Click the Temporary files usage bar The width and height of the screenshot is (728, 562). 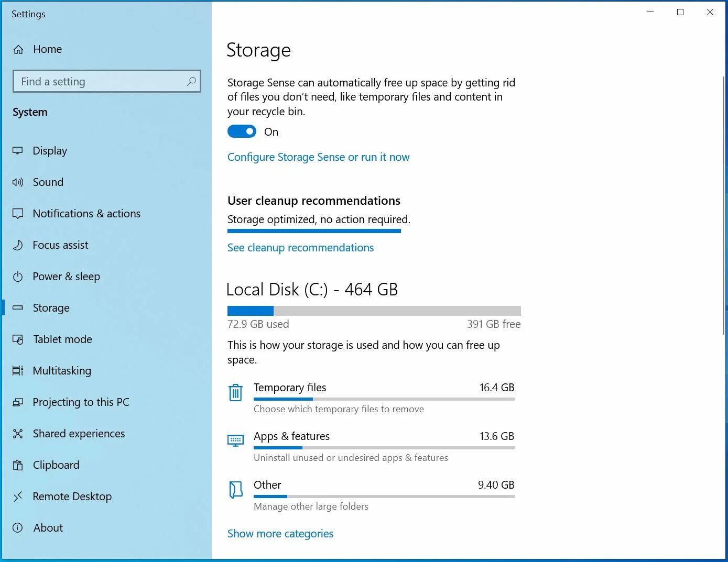(x=384, y=399)
